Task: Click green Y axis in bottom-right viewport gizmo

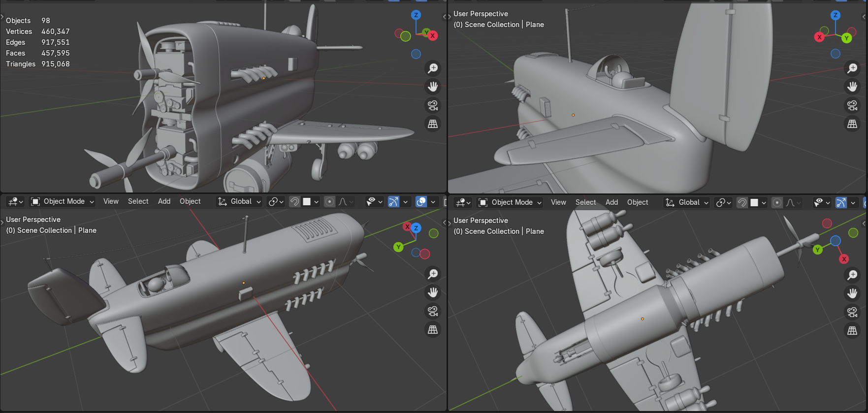Action: (x=818, y=250)
